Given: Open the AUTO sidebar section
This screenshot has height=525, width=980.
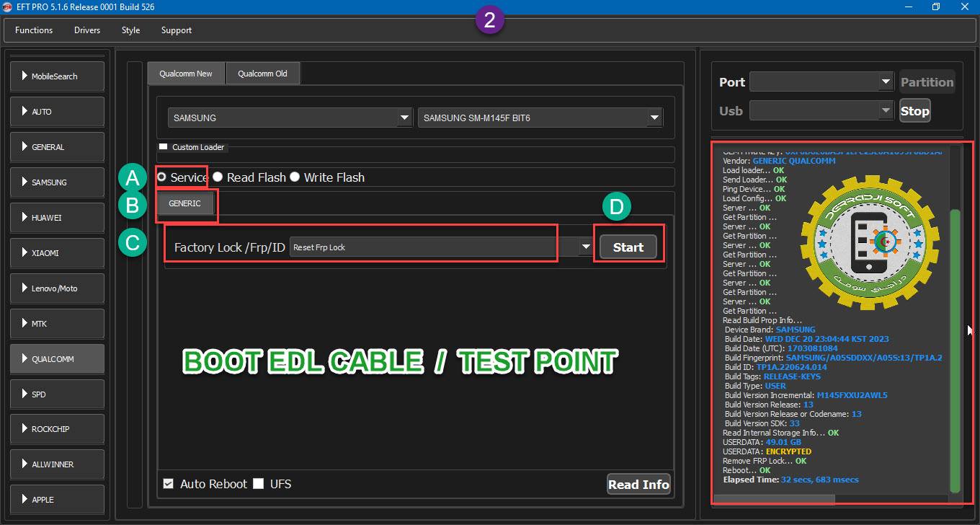Looking at the screenshot, I should click(57, 112).
